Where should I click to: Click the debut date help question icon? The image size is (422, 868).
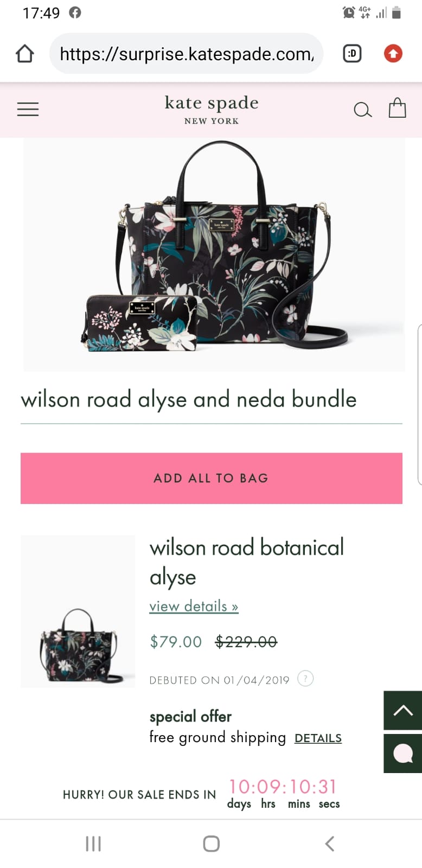coord(305,679)
